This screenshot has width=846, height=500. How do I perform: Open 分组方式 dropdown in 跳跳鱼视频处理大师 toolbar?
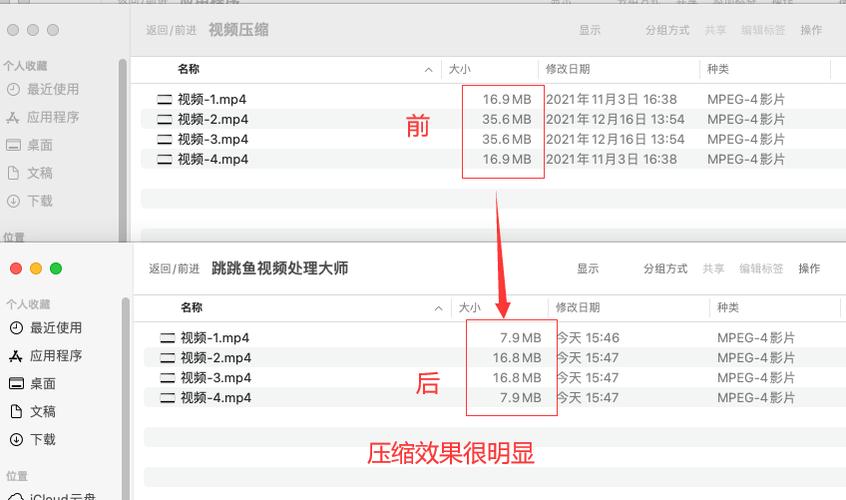click(x=665, y=269)
